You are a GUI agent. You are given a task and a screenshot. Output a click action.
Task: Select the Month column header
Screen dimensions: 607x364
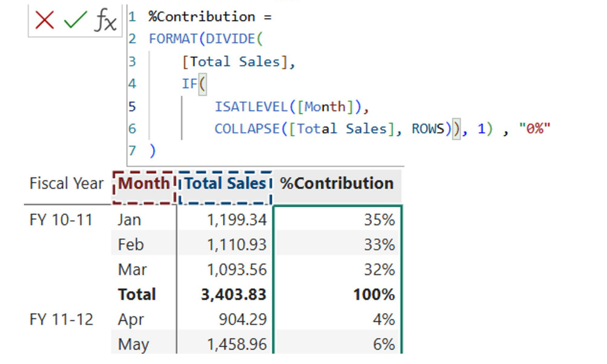[144, 184]
